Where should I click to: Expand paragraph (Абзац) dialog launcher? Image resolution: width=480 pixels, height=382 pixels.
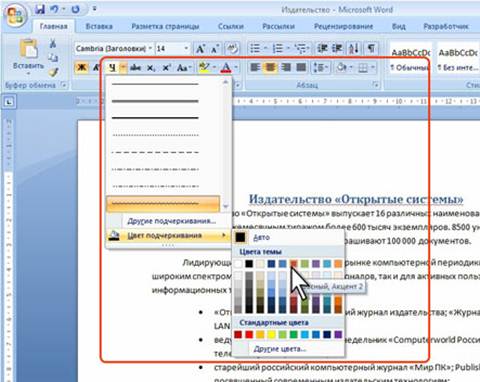[x=376, y=85]
